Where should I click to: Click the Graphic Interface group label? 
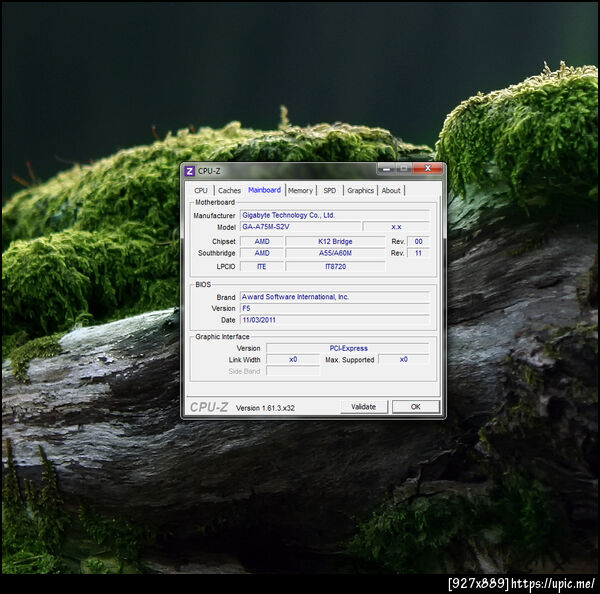tap(222, 337)
